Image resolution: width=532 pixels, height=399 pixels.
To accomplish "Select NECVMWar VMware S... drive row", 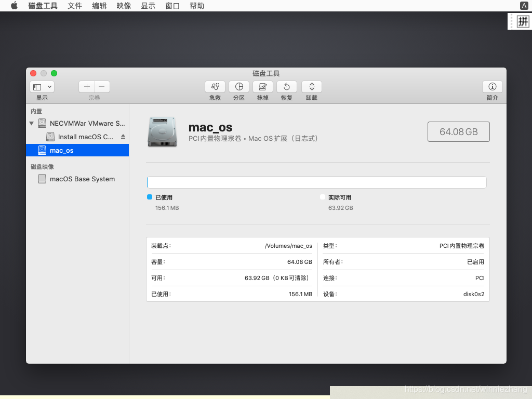I will pyautogui.click(x=77, y=123).
